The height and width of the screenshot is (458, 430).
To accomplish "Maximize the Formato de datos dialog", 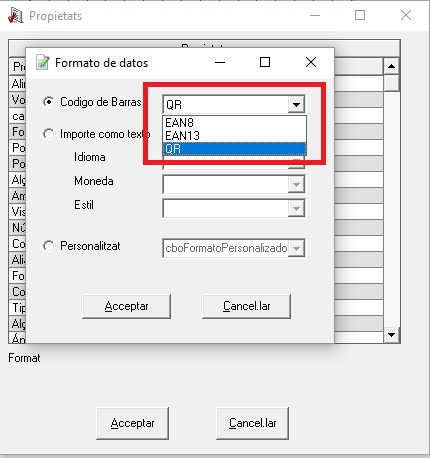I will tap(265, 62).
